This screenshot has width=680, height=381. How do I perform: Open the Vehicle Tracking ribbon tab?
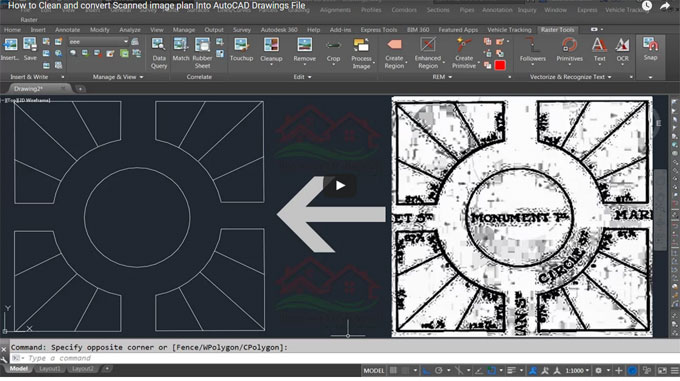tap(509, 29)
